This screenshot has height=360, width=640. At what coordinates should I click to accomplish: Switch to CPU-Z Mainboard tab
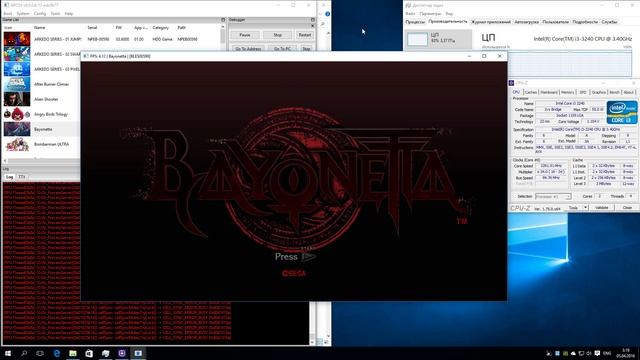pos(549,92)
